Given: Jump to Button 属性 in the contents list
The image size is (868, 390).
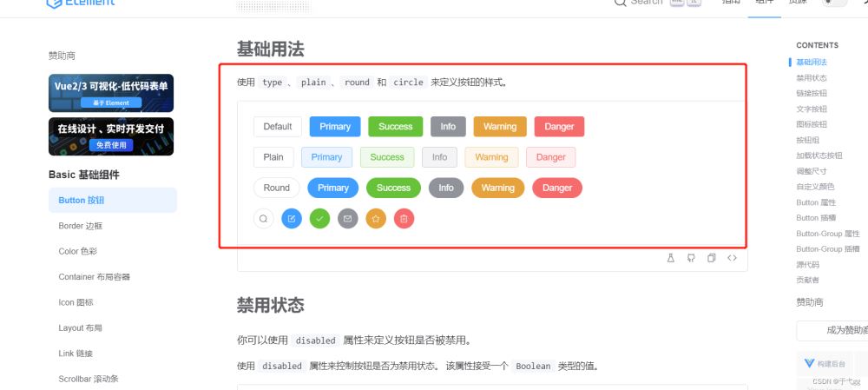Looking at the screenshot, I should 816,202.
